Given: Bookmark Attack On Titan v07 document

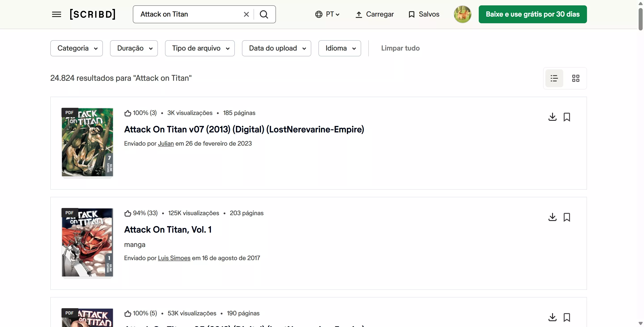Looking at the screenshot, I should click(x=567, y=117).
